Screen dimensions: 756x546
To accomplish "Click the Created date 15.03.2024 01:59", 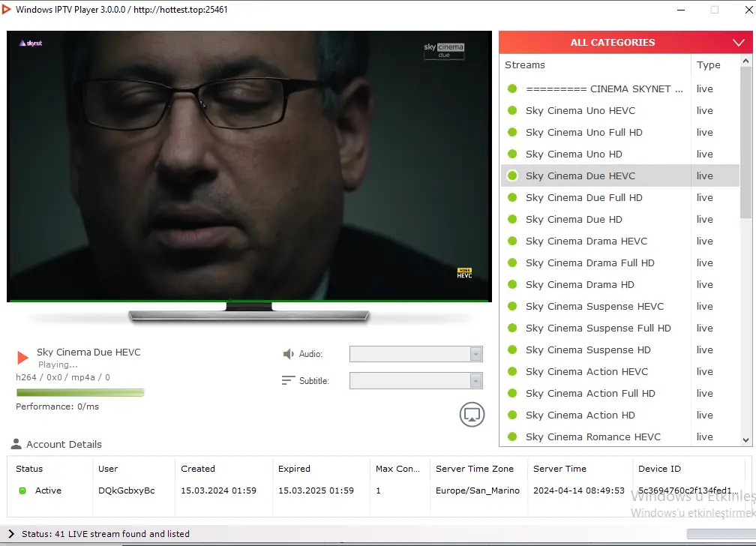I will click(x=218, y=490).
